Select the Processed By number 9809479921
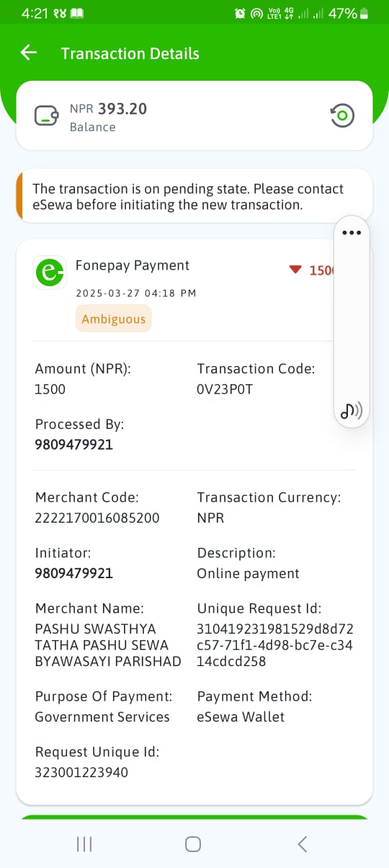Viewport: 389px width, 868px height. coord(74,445)
